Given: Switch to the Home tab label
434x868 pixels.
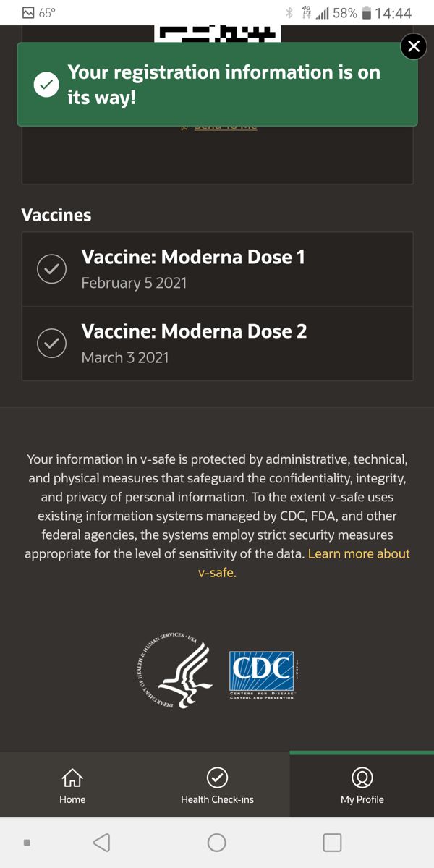Looking at the screenshot, I should pos(72,799).
